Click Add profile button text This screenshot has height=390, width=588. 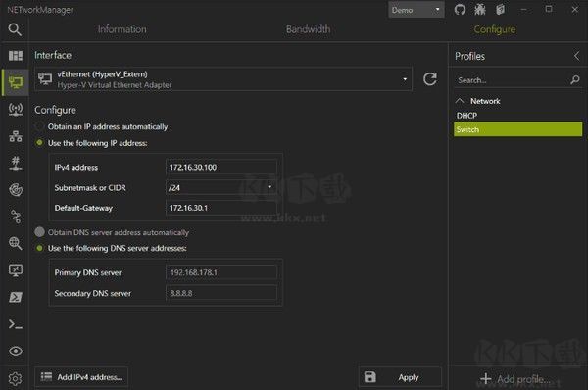(x=523, y=379)
